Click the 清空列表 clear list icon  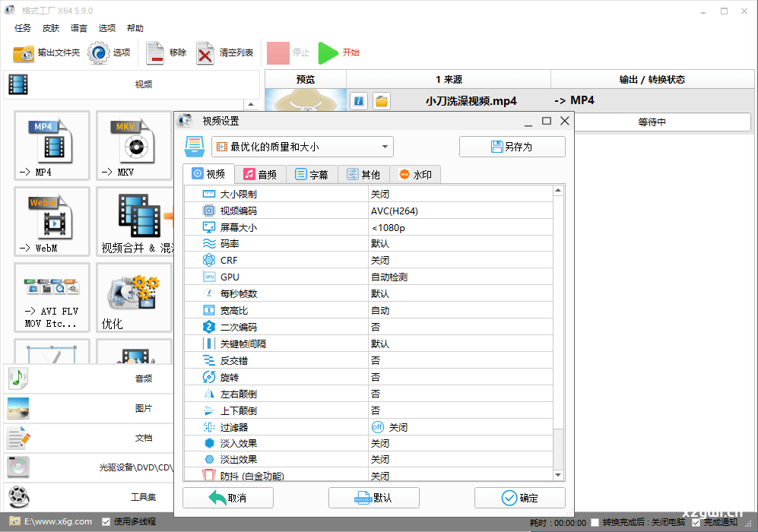click(204, 53)
